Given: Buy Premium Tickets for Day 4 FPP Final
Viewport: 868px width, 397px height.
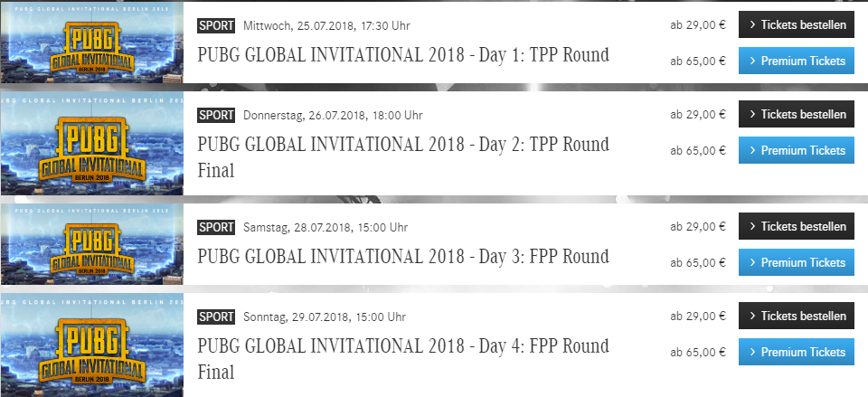Looking at the screenshot, I should click(796, 352).
